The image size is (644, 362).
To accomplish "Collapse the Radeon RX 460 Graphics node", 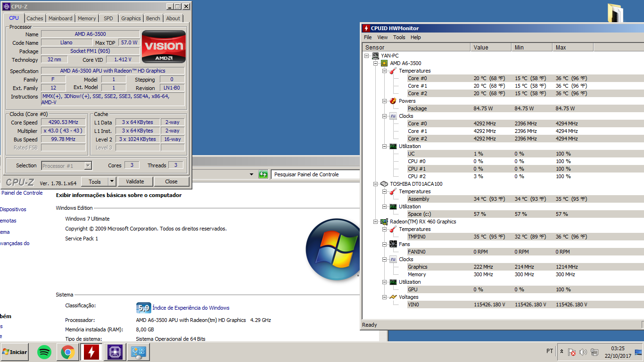I will click(x=376, y=222).
